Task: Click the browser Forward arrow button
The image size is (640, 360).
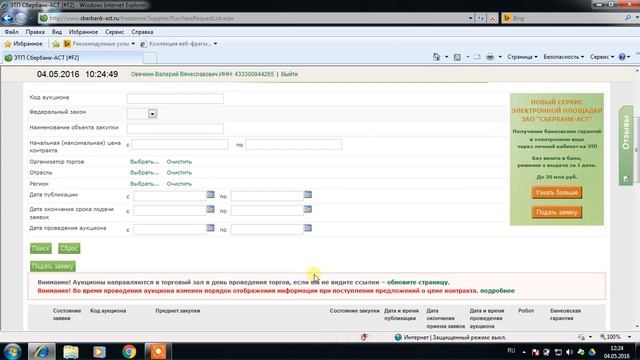Action: [20, 18]
